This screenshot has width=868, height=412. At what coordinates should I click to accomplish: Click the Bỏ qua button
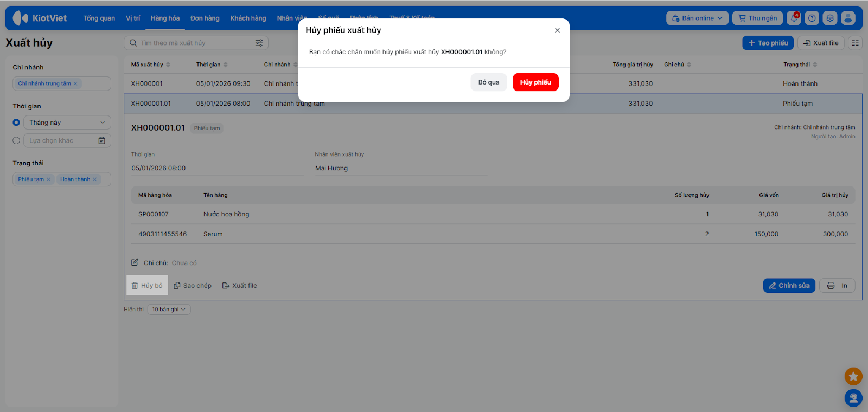point(489,82)
